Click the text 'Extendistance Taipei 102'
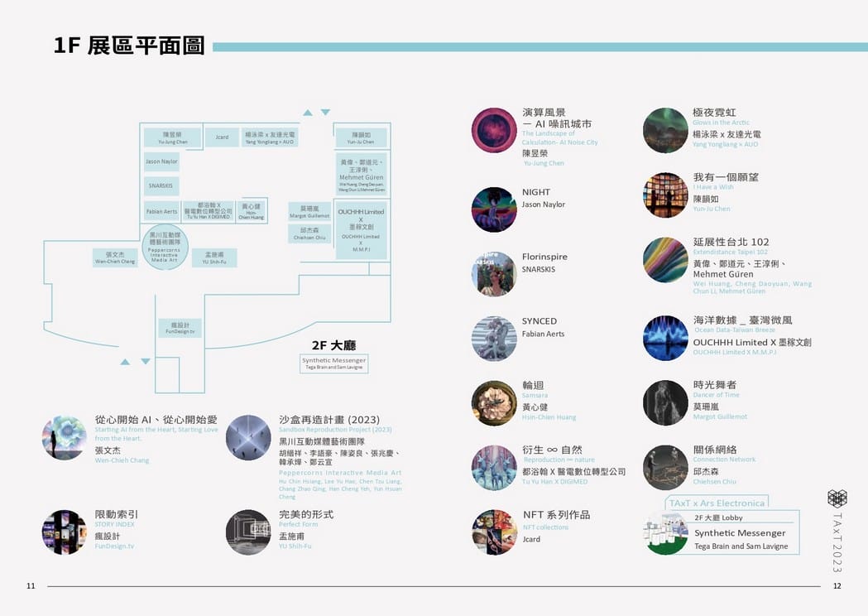The image size is (868, 616). coord(730,252)
